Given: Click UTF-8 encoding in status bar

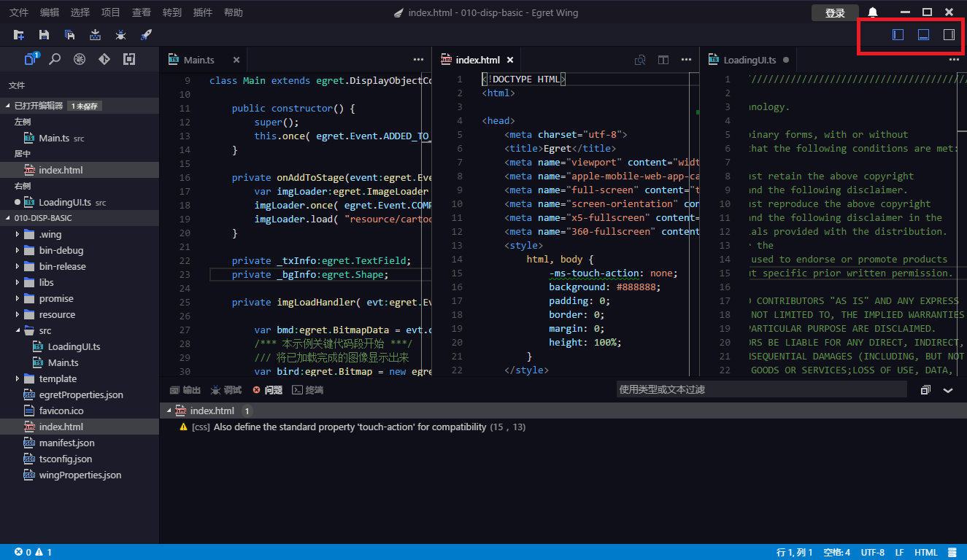Looking at the screenshot, I should [x=873, y=552].
